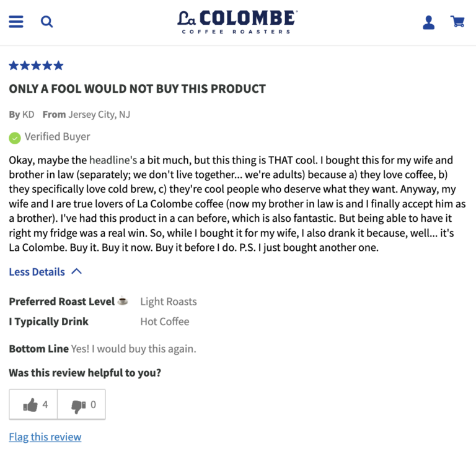
Task: Click the green Verified Buyer checkmark
Action: point(14,137)
